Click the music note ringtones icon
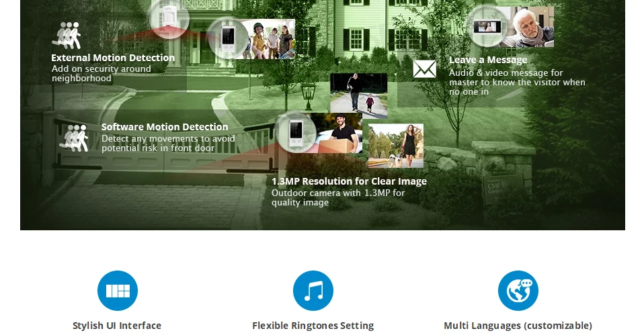The height and width of the screenshot is (335, 644). 313,291
